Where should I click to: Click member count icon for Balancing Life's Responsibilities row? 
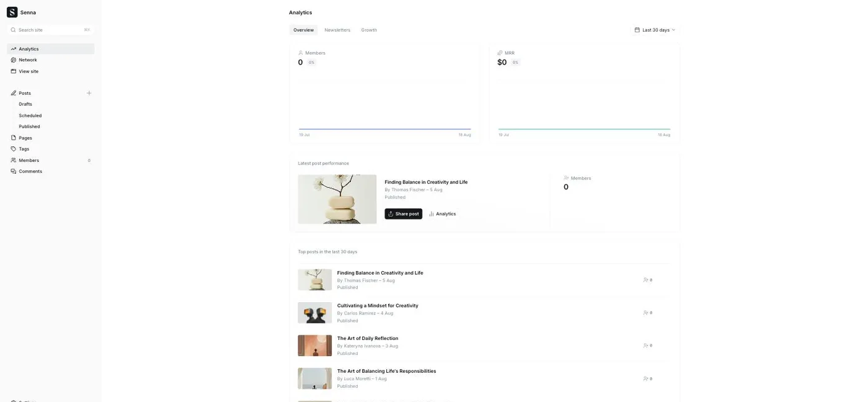[x=646, y=378]
